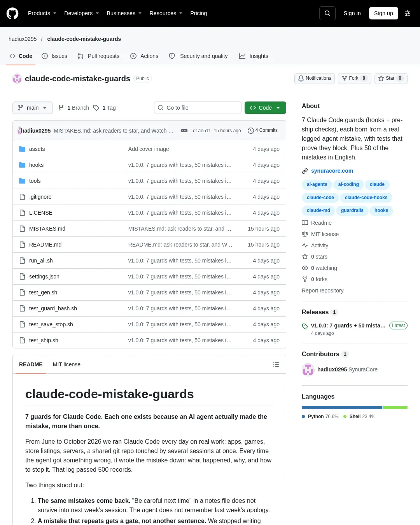The width and height of the screenshot is (420, 525).
Task: Click the Go to file field
Action: pos(198,108)
